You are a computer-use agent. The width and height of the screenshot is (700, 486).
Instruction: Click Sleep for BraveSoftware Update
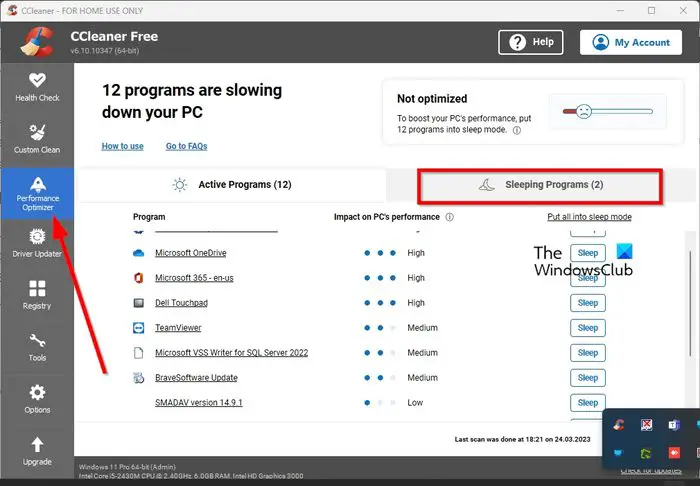[x=588, y=378]
